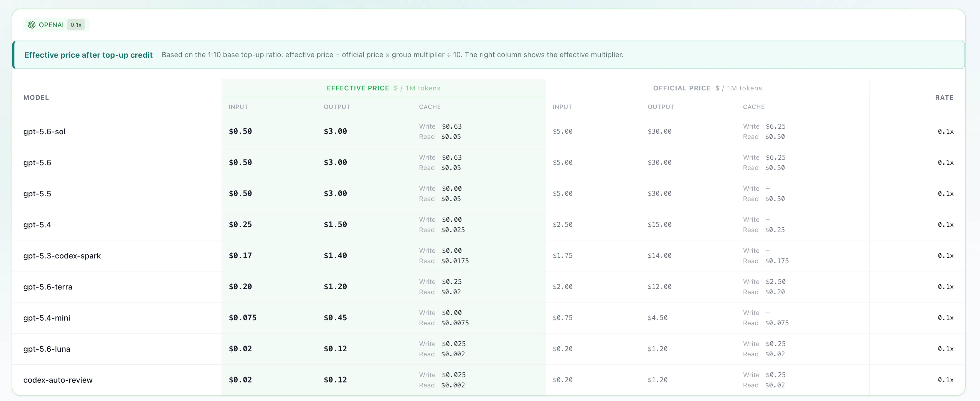This screenshot has width=980, height=401.
Task: Click the gpt-5.6-sol rate 0.1x
Action: pos(946,131)
